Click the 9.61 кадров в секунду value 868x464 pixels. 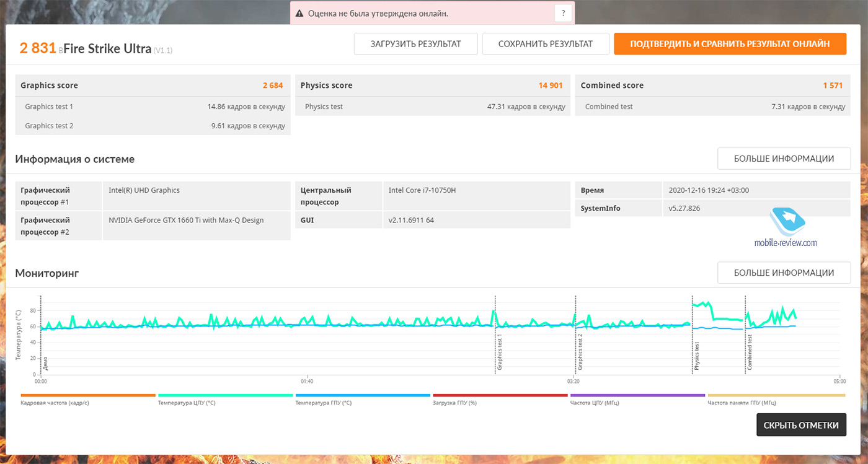coord(248,126)
